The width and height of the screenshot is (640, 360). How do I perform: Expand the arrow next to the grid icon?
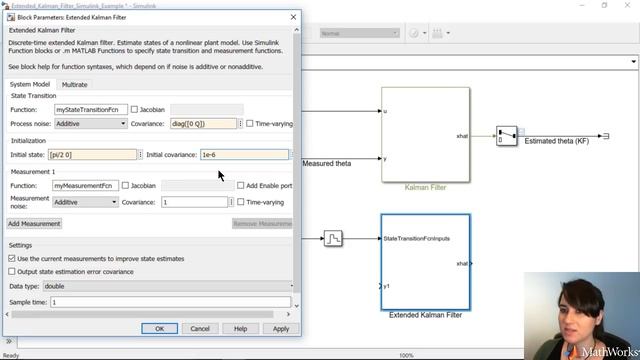[x=448, y=33]
